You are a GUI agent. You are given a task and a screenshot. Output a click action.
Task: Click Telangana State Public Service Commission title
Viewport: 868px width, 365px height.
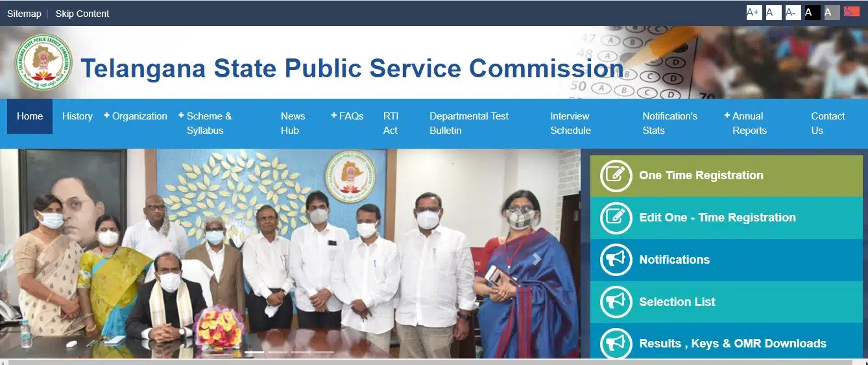352,68
